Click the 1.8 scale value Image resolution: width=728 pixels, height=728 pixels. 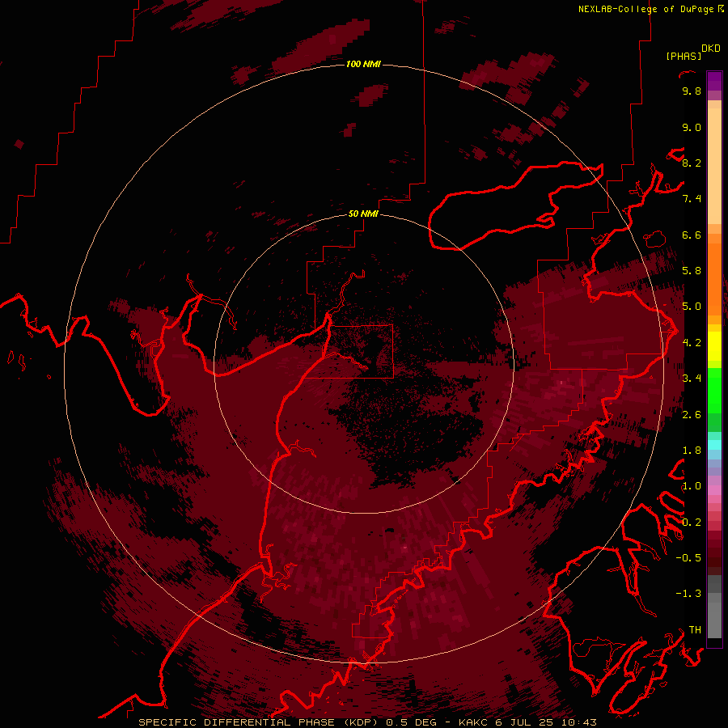692,451
